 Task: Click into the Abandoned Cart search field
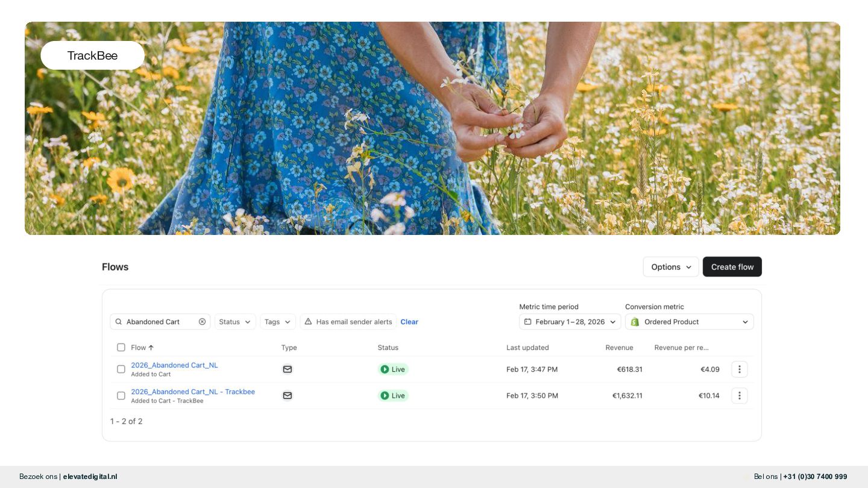(160, 322)
